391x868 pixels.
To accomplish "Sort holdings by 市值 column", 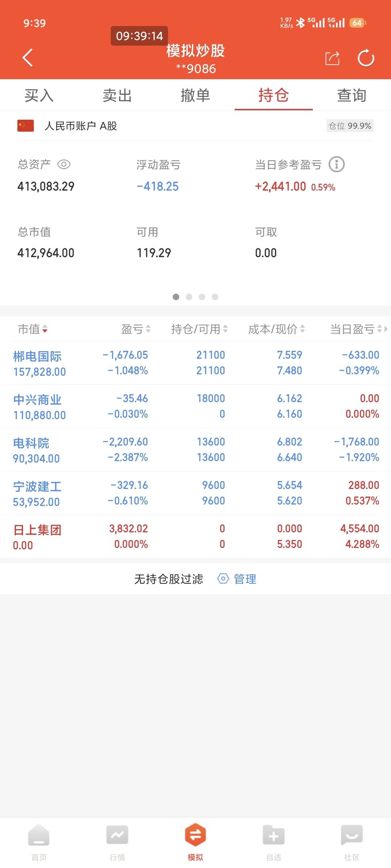I will click(x=33, y=329).
